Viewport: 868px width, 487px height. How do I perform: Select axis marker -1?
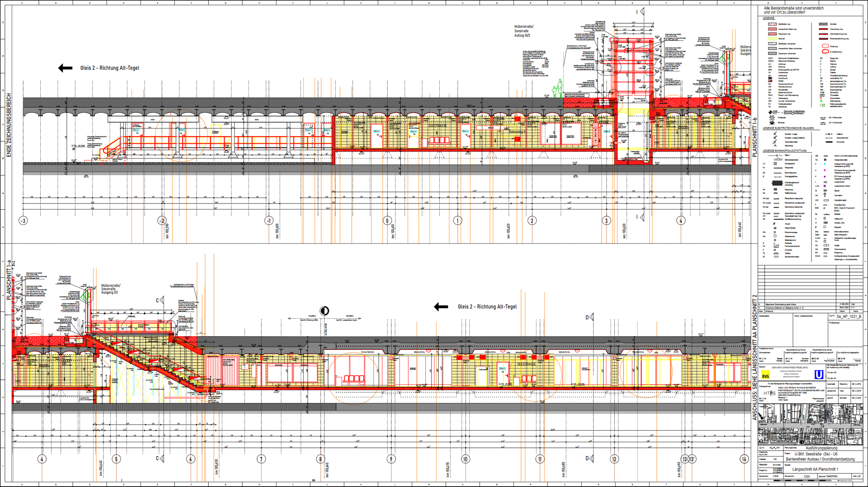(269, 221)
